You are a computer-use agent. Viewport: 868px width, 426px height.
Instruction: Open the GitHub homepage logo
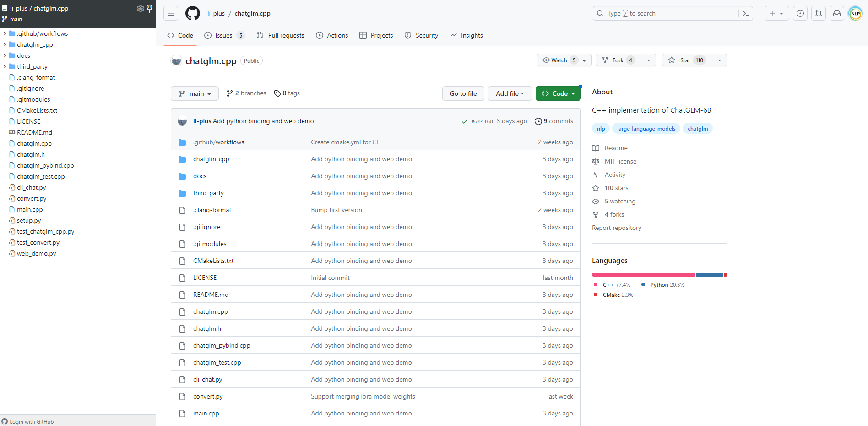pyautogui.click(x=193, y=13)
